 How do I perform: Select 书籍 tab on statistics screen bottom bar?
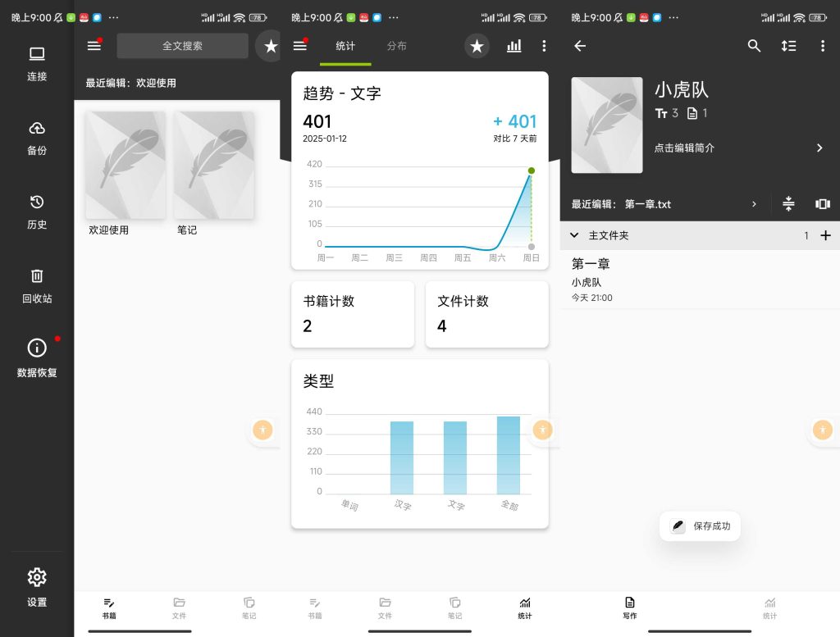tap(315, 608)
